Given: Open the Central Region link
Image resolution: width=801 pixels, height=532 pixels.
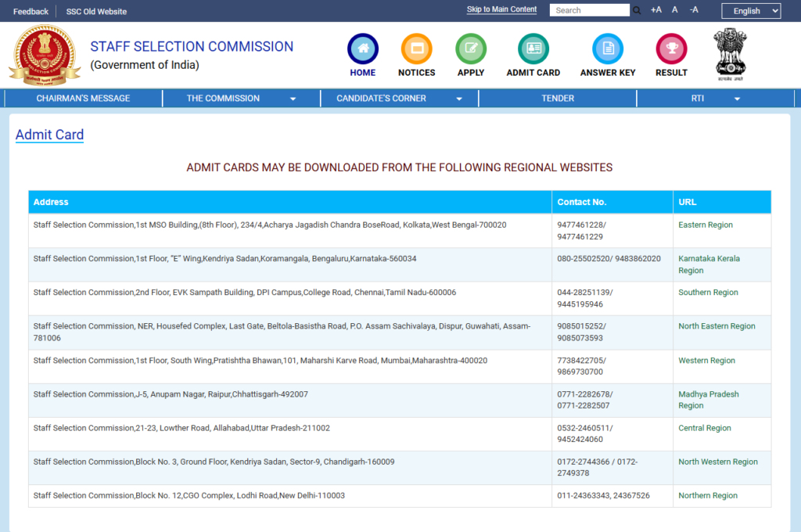Looking at the screenshot, I should (705, 428).
